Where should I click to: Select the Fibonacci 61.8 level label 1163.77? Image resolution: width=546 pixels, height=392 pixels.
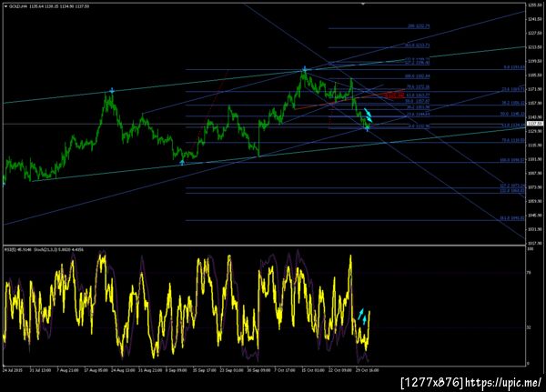418,95
